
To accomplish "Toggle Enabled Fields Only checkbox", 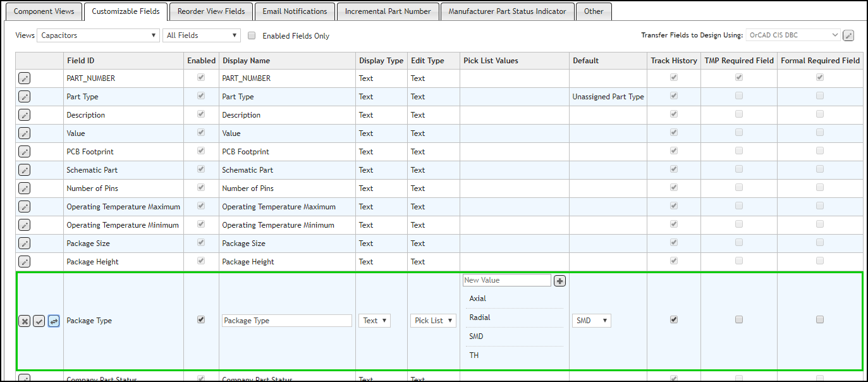I will (x=252, y=36).
